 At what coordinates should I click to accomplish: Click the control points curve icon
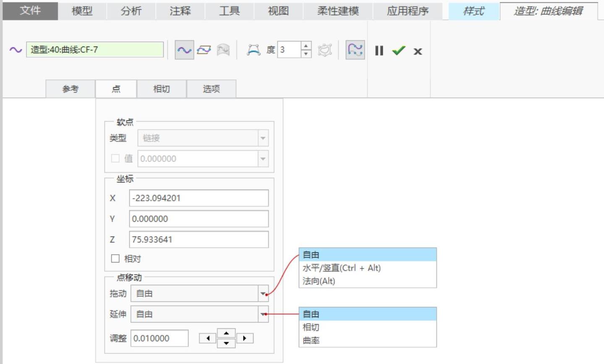coord(253,50)
